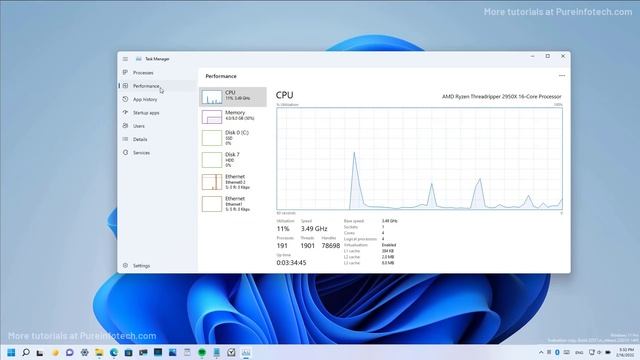Select the Ethernet0 2 network entry
640x360 pixels.
coord(233,182)
